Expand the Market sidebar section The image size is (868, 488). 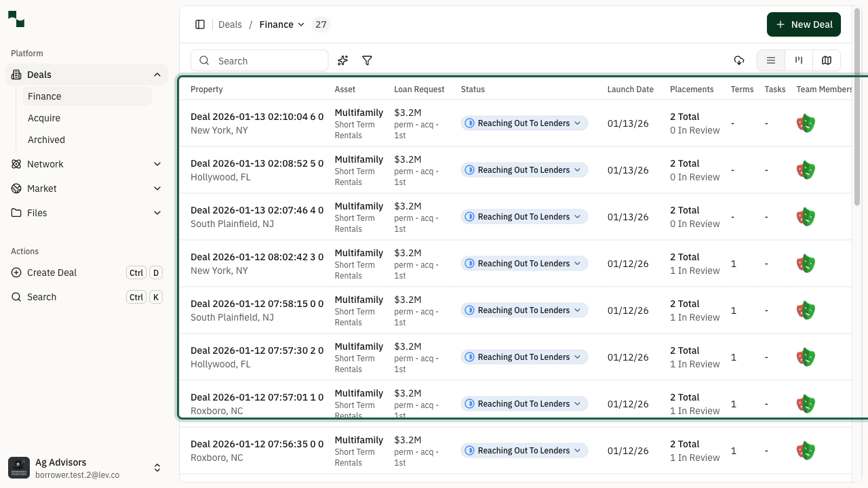point(157,188)
